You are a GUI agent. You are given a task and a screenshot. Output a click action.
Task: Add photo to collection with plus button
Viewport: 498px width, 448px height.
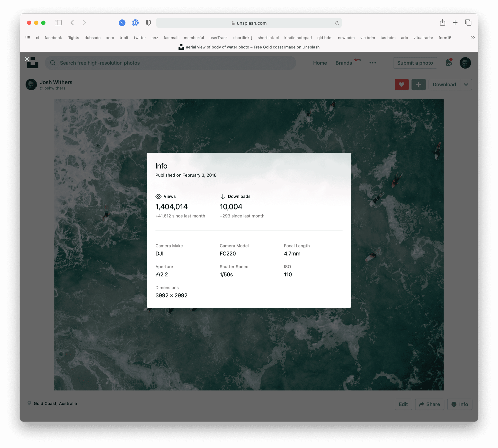pos(418,84)
